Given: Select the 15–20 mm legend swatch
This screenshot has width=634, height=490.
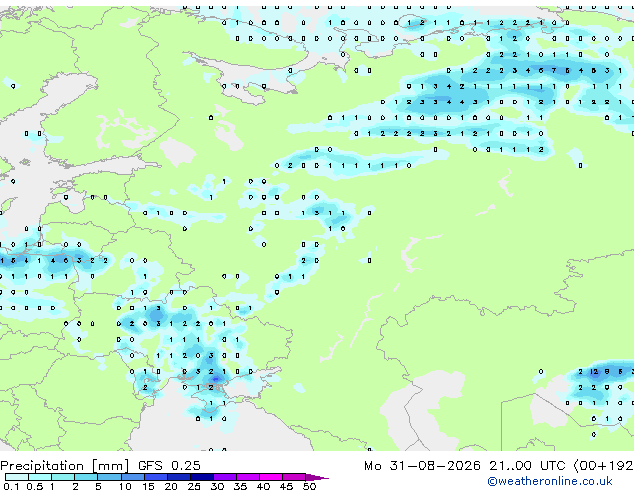Looking at the screenshot, I should coord(156,477).
